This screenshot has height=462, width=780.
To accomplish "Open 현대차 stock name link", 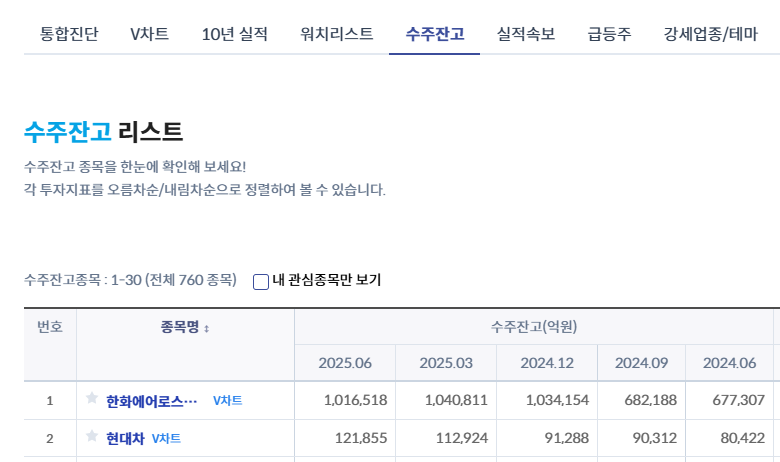I will (126, 438).
